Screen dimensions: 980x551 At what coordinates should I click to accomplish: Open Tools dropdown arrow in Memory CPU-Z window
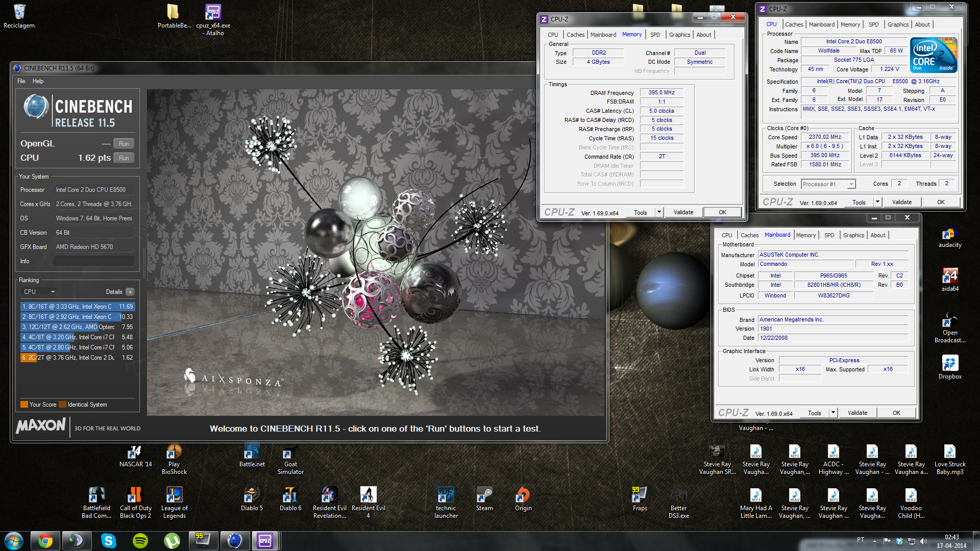[x=659, y=212]
